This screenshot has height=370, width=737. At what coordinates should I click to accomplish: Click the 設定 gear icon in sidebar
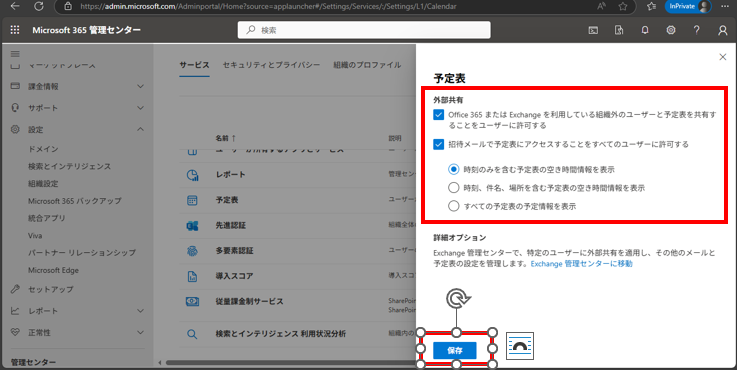(15, 129)
